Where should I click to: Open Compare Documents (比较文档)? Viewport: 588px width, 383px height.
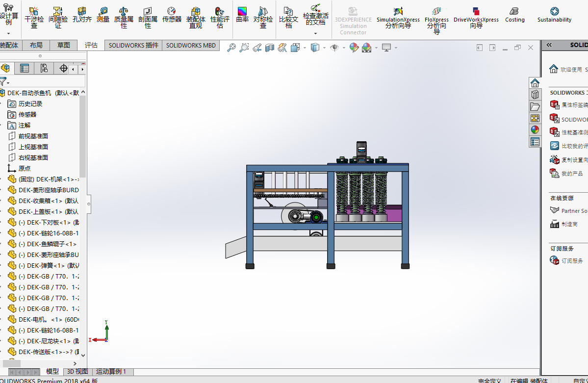[x=288, y=18]
